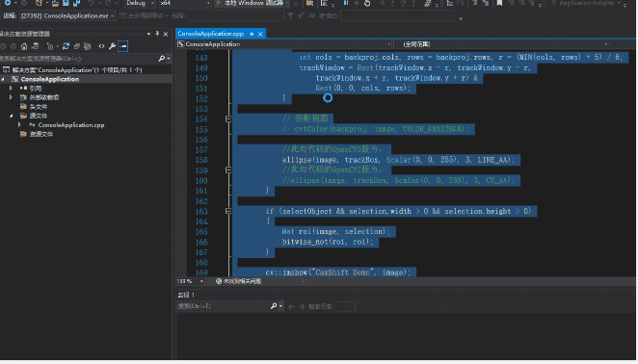Click the refresh icon in Solution Explorer toolbar
638x364 pixels.
click(66, 46)
